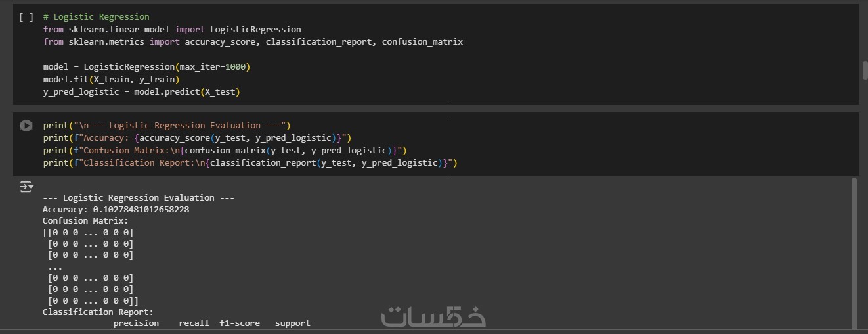This screenshot has width=868, height=334.
Task: Click the 'Confusion Matrix:' output label
Action: tap(85, 221)
